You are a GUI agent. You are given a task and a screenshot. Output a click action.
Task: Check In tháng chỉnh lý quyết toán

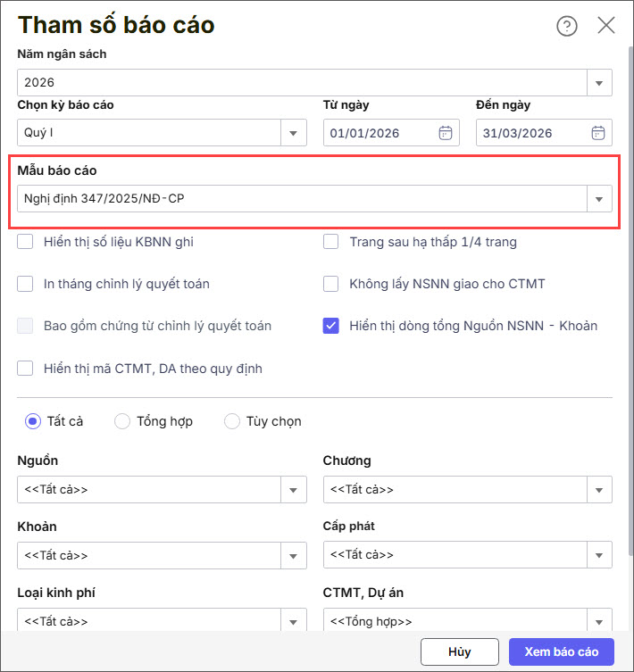[x=26, y=284]
